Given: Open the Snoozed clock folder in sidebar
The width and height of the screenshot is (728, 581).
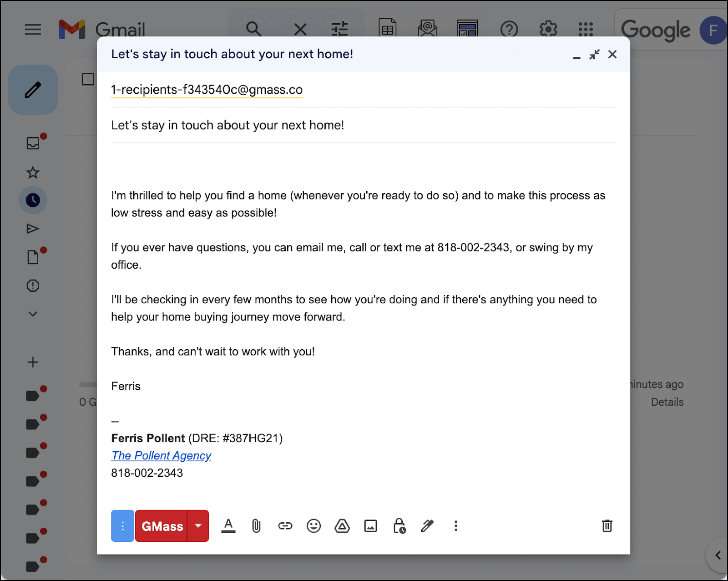Looking at the screenshot, I should (x=33, y=200).
